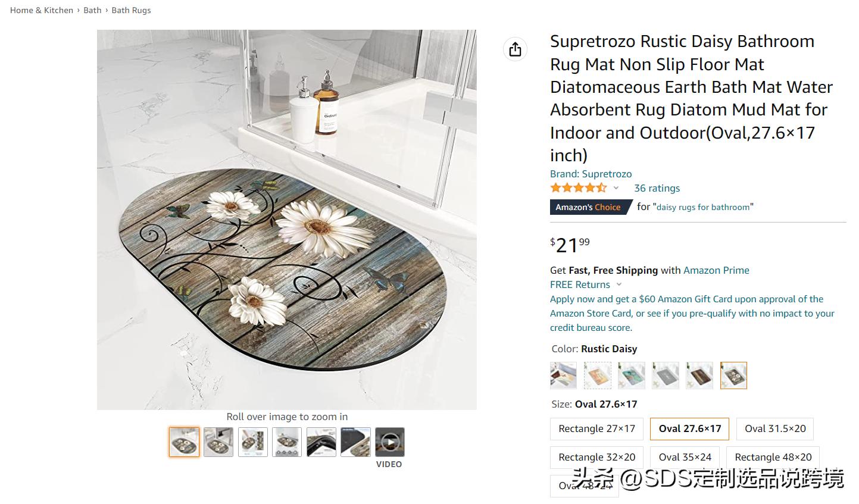
Task: Select the Oval 35×24 size button
Action: pos(685,457)
